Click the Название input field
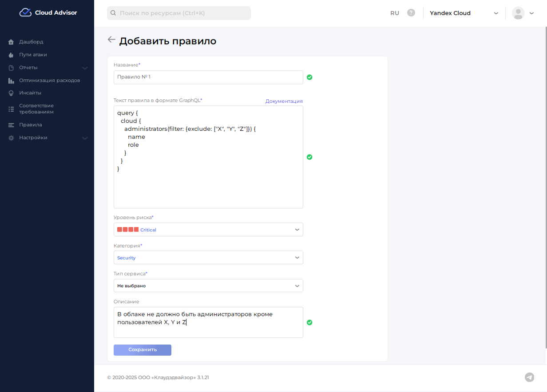 pyautogui.click(x=208, y=77)
